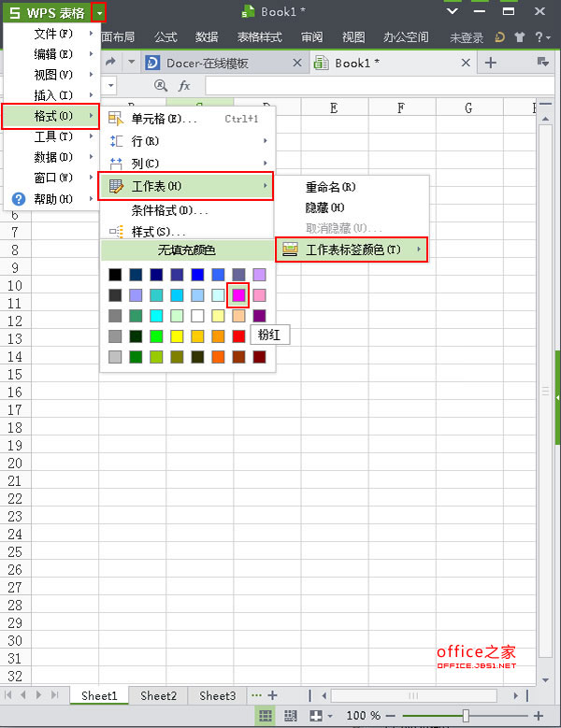This screenshot has height=728, width=561.
Task: Click the WPS 表格 application button
Action: point(47,12)
